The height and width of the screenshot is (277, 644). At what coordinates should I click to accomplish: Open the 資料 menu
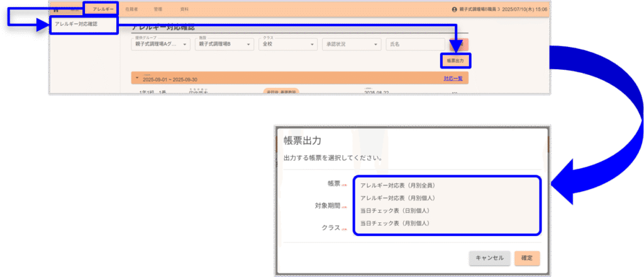click(x=184, y=9)
